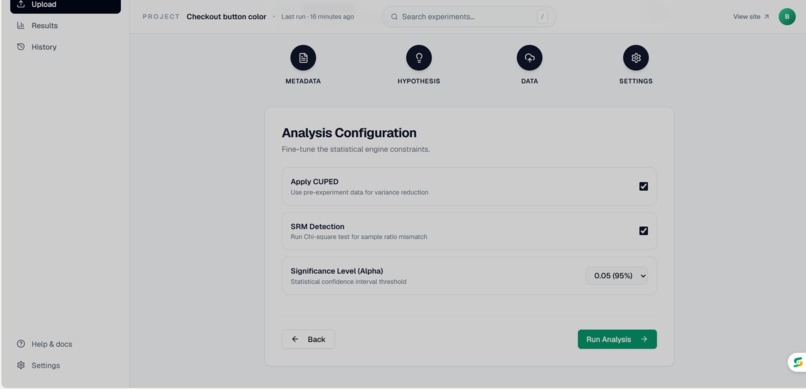This screenshot has width=806, height=389.
Task: Click the Run Analysis button
Action: (x=617, y=339)
